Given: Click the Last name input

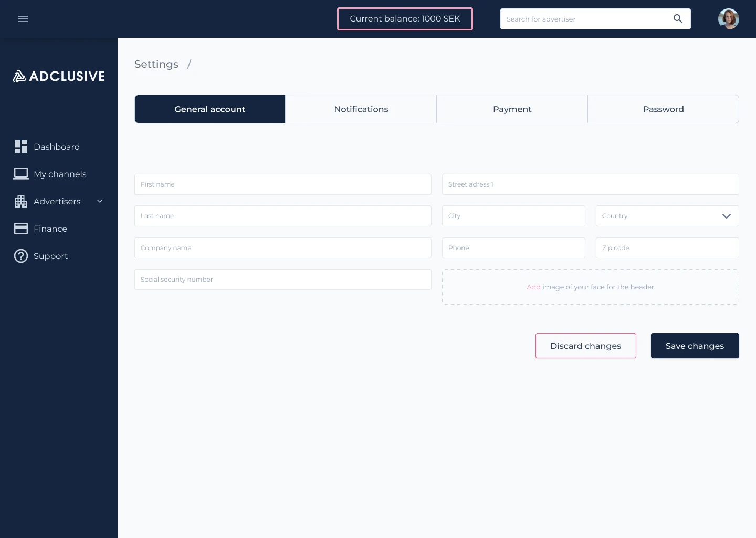Looking at the screenshot, I should coord(283,216).
